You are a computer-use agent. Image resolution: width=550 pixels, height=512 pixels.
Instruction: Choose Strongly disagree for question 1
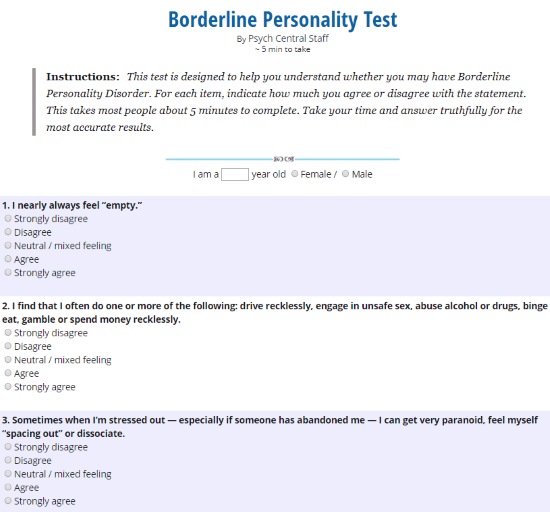8,218
